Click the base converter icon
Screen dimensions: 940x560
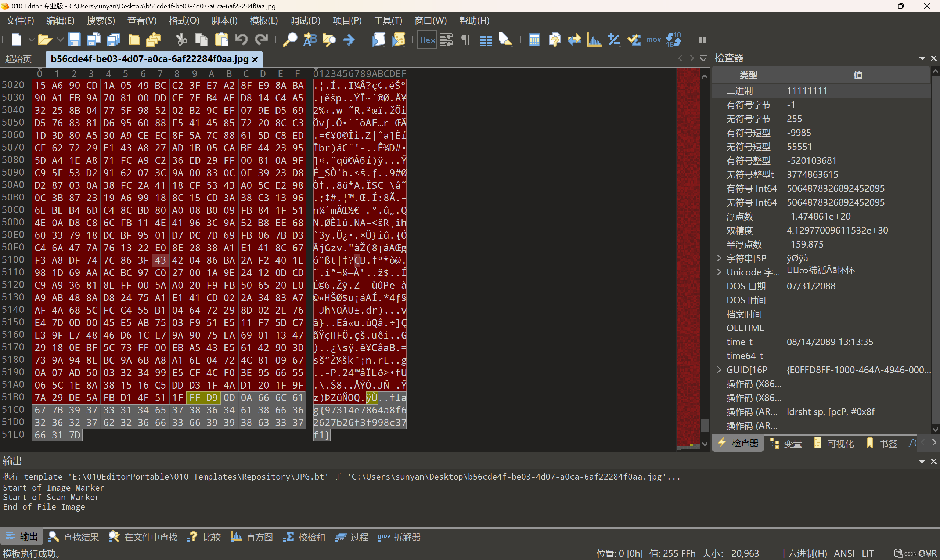click(674, 39)
